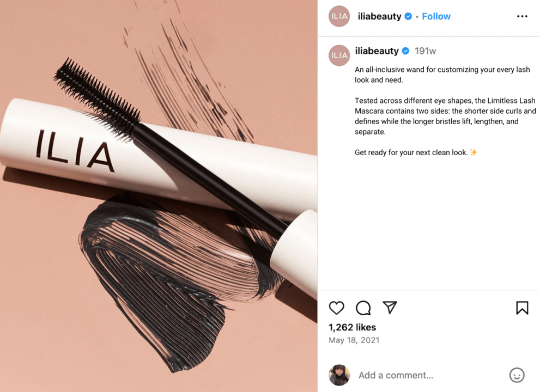Click the verified badge beside caption username

(405, 51)
